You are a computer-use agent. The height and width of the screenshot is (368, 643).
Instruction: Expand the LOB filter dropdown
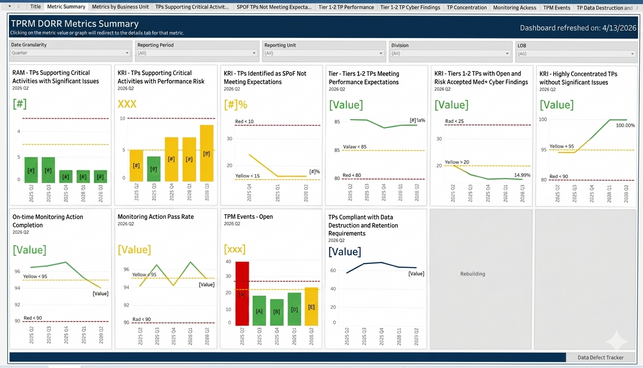577,54
